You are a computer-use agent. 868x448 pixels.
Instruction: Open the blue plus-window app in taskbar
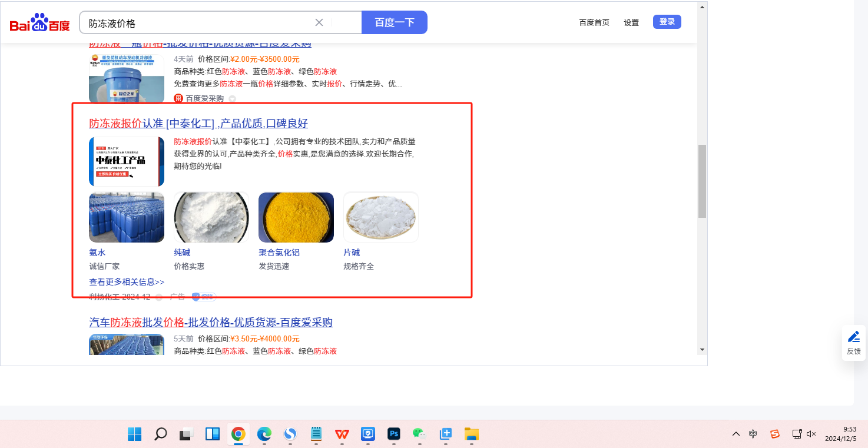[446, 434]
